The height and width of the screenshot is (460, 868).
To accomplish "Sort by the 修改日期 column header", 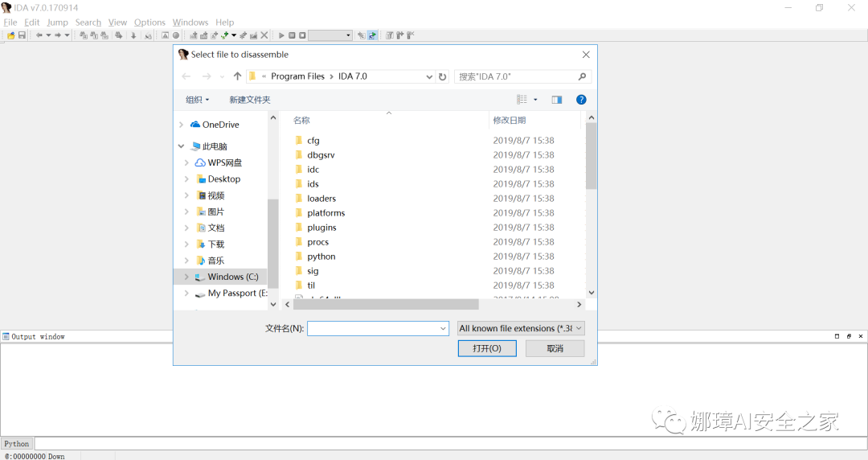I will (510, 121).
